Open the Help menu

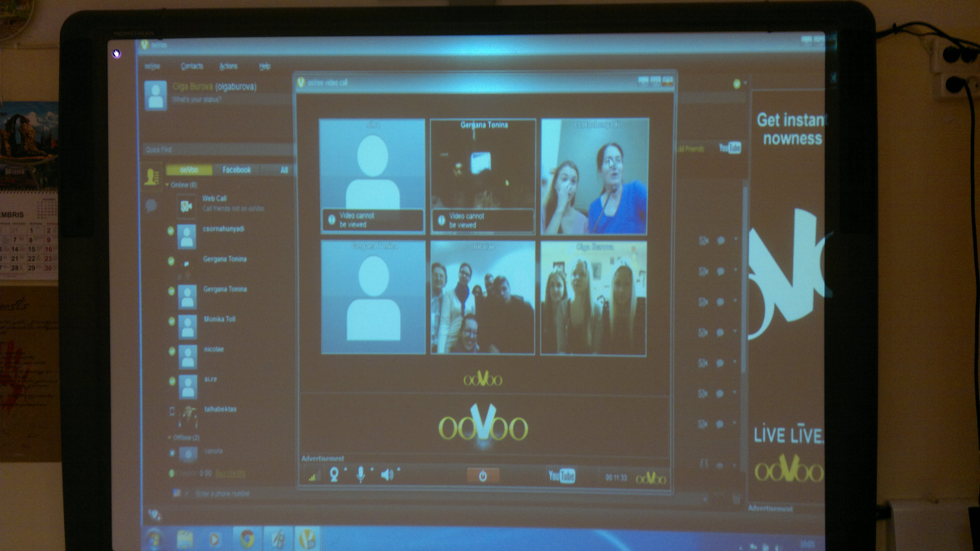point(265,66)
